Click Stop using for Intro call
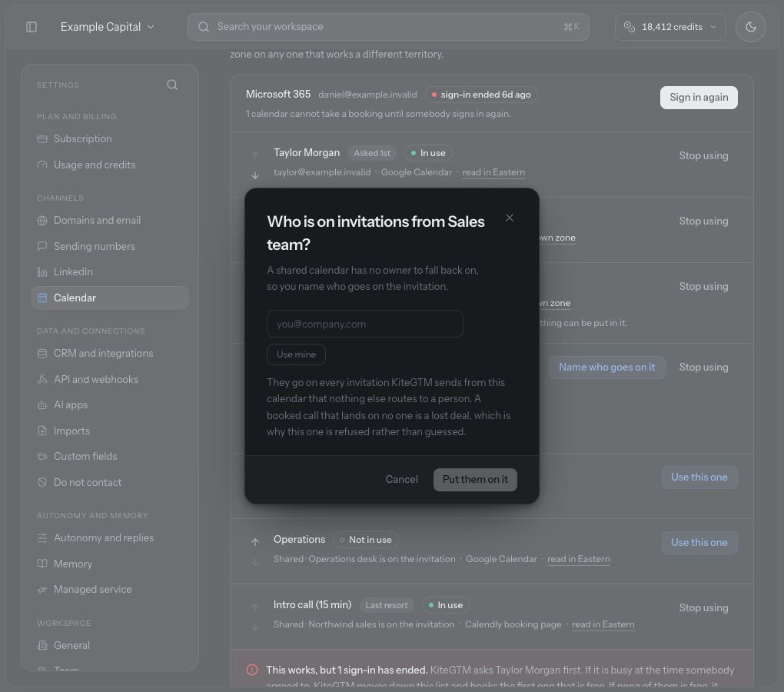The height and width of the screenshot is (692, 784). coord(703,608)
